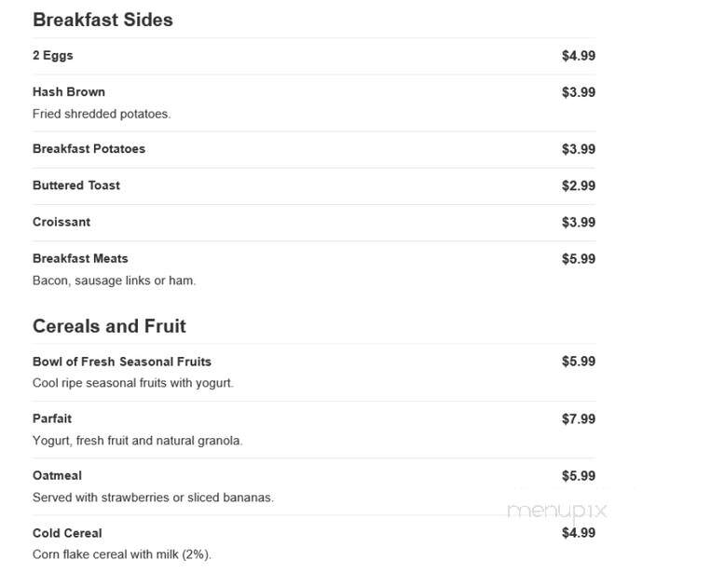The height and width of the screenshot is (588, 724).
Task: Select Breakfast Potatoes item
Action: (89, 149)
